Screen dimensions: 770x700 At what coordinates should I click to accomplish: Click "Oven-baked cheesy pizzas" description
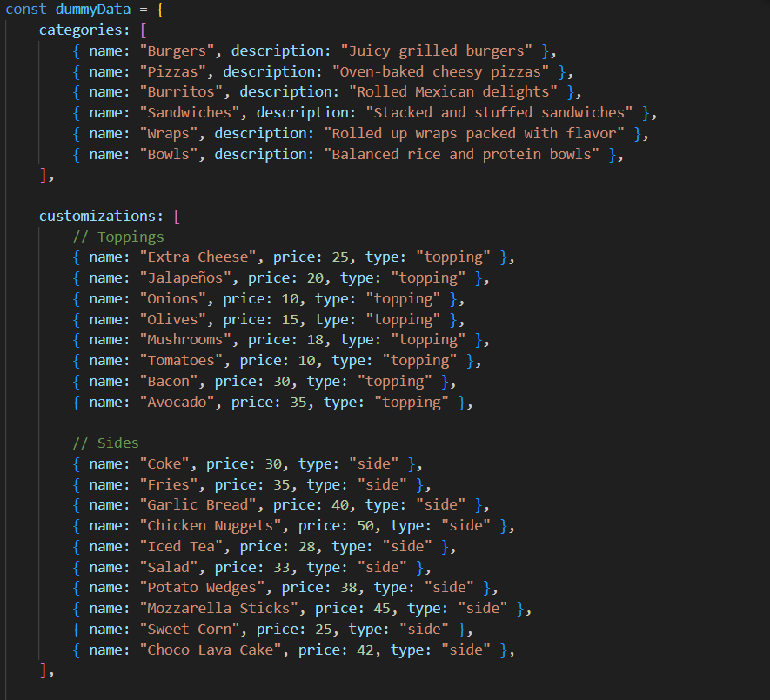(x=440, y=71)
